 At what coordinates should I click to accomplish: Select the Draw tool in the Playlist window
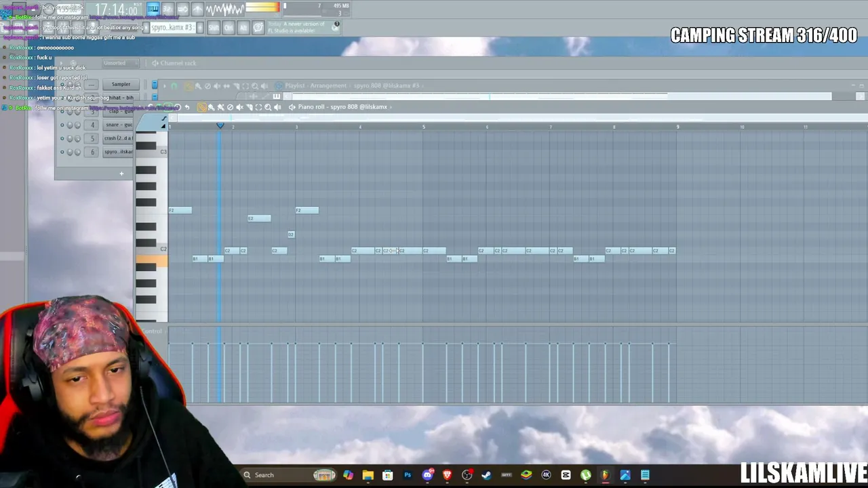coord(189,86)
